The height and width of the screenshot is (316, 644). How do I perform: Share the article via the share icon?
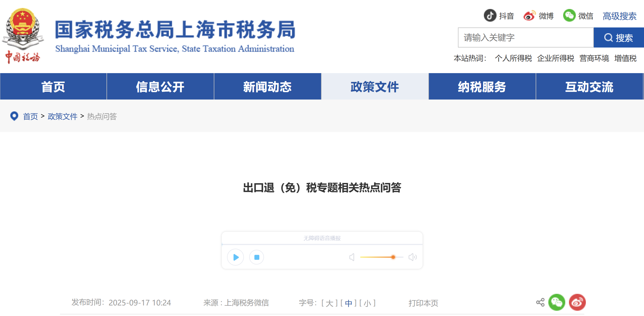541,302
